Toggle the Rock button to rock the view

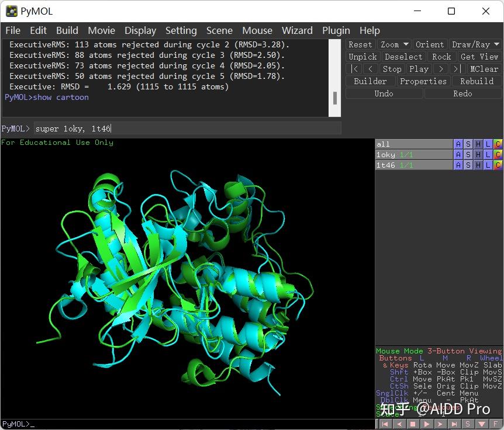coord(441,57)
